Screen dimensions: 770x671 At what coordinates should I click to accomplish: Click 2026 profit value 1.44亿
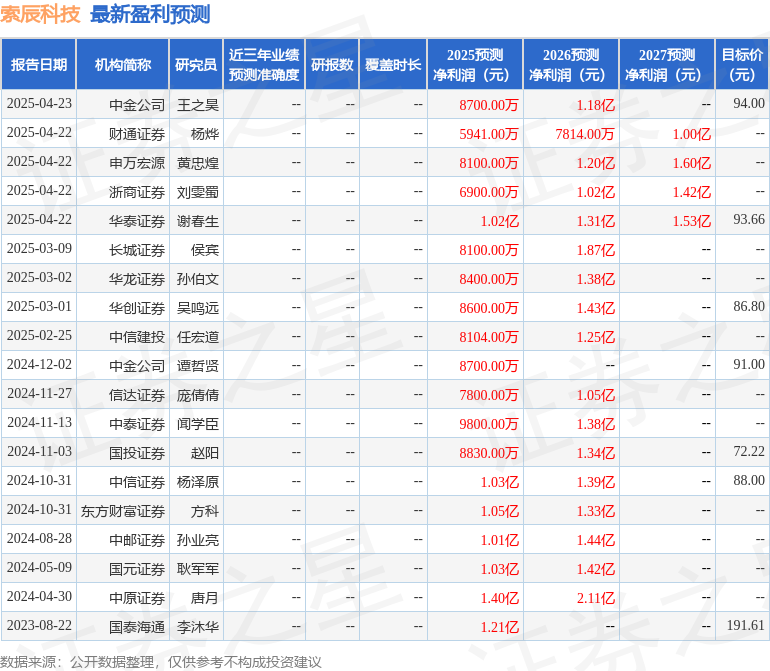pyautogui.click(x=596, y=540)
